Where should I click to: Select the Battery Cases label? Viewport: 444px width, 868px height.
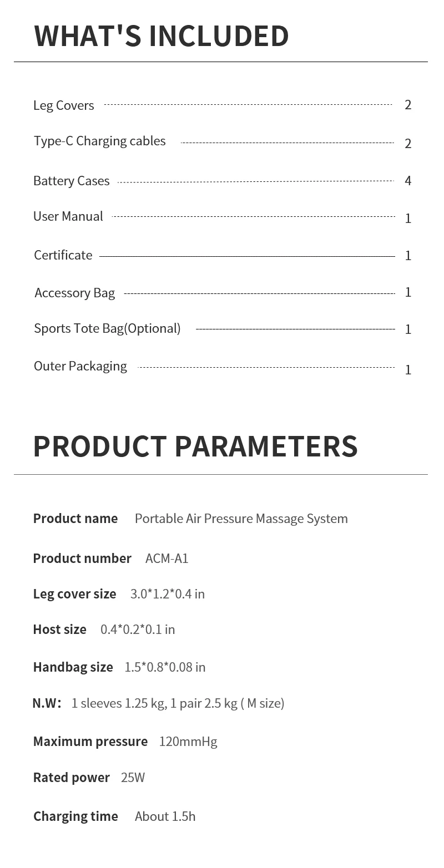[x=71, y=181]
